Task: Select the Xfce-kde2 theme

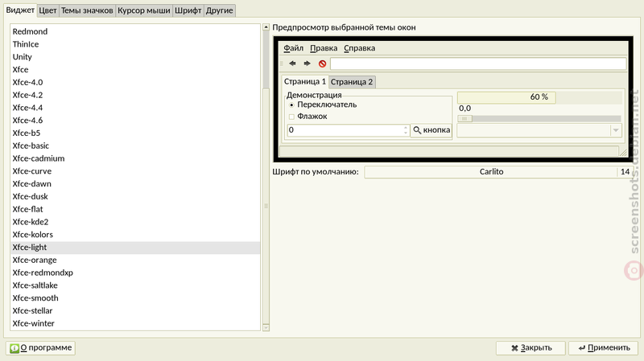Action: tap(135, 223)
